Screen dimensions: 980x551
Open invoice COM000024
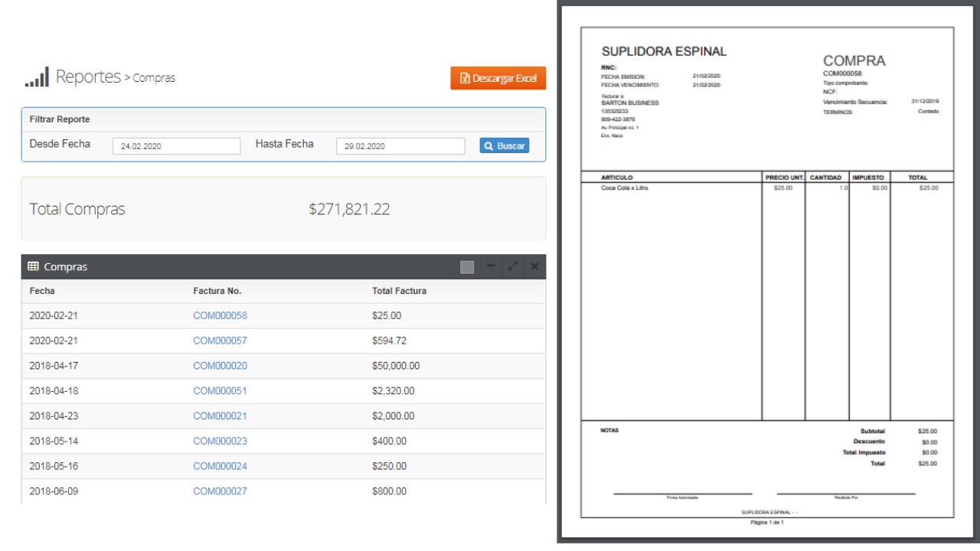pos(220,466)
